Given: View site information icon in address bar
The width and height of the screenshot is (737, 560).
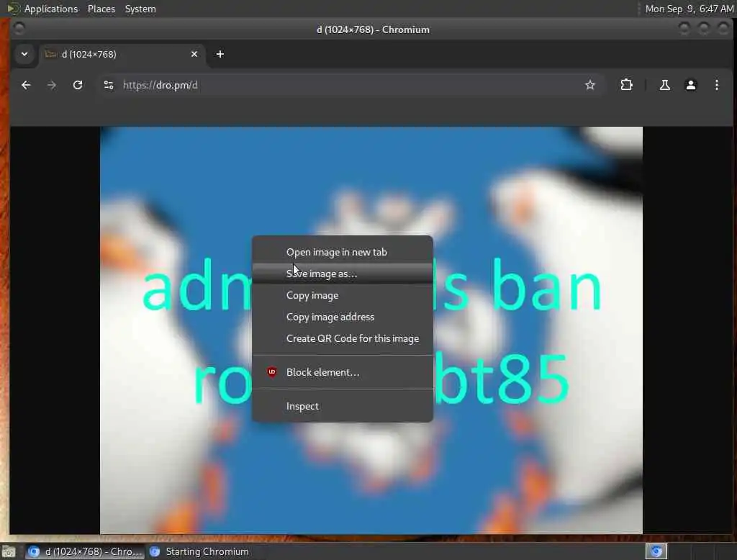Looking at the screenshot, I should (x=109, y=85).
